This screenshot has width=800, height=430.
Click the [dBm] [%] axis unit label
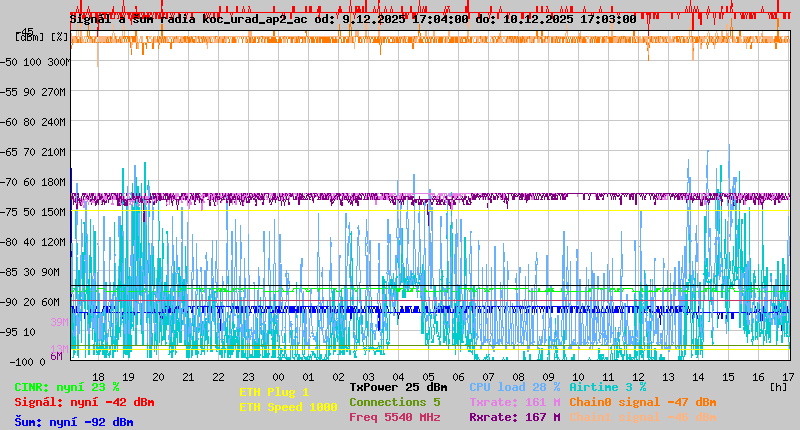[42, 36]
